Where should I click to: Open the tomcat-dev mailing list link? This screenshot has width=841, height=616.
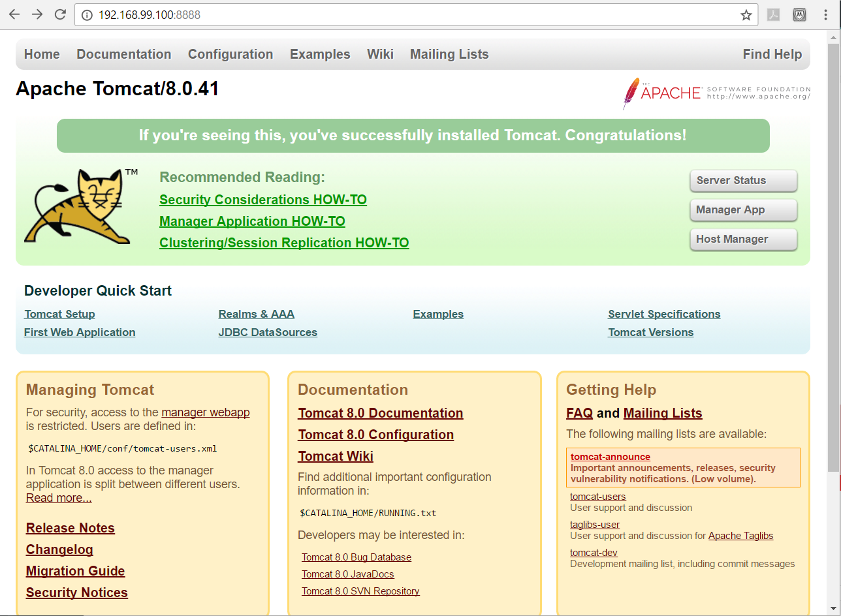click(x=594, y=553)
